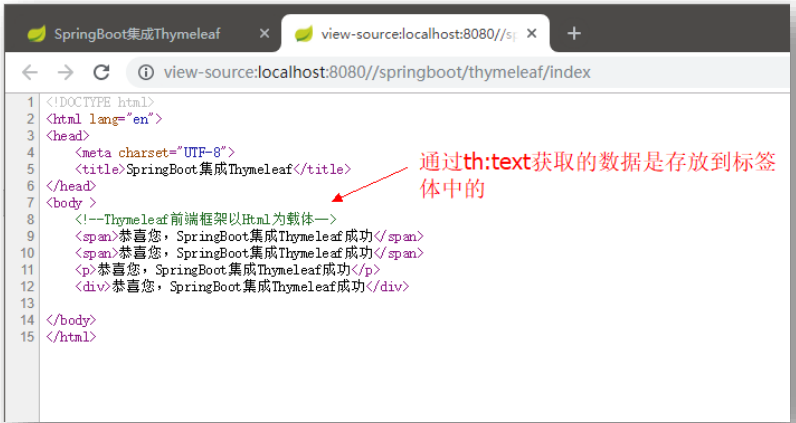Click the <div>恭喜您 source line
The height and width of the screenshot is (423, 796).
pos(242,286)
